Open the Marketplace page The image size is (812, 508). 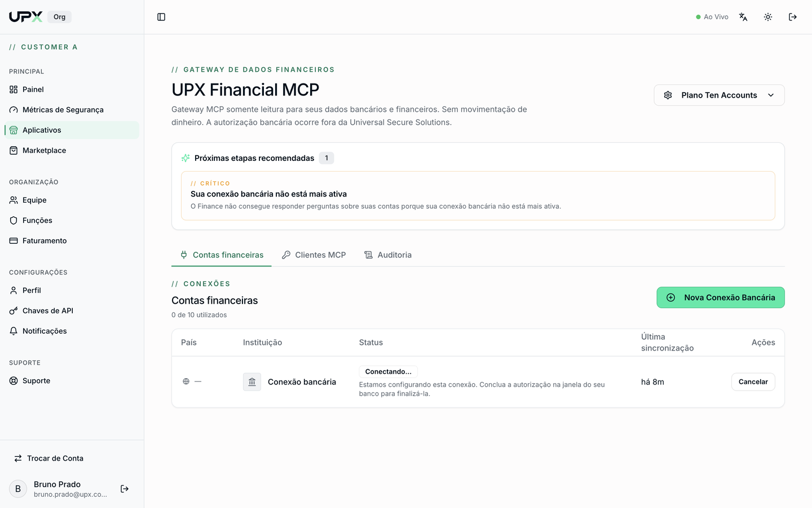click(72, 150)
